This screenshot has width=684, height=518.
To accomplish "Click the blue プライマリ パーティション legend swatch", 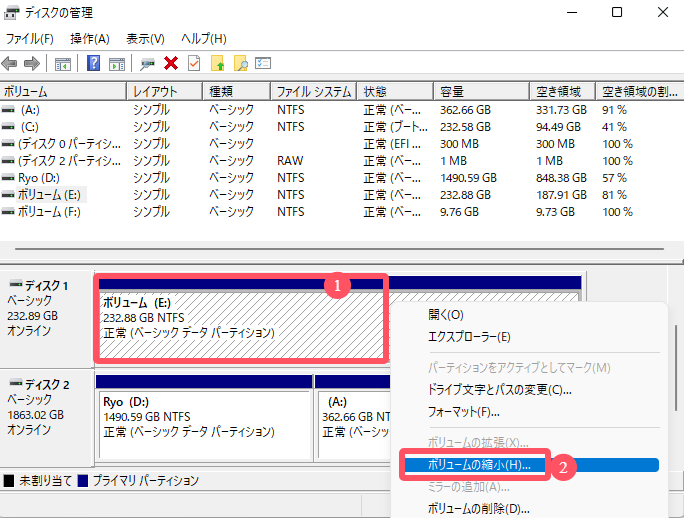I will click(x=83, y=481).
